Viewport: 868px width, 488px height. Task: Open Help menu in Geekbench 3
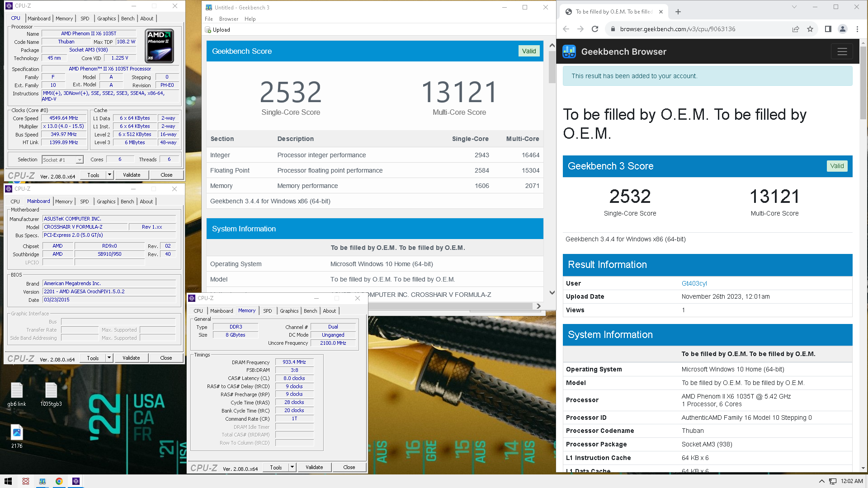coord(250,19)
